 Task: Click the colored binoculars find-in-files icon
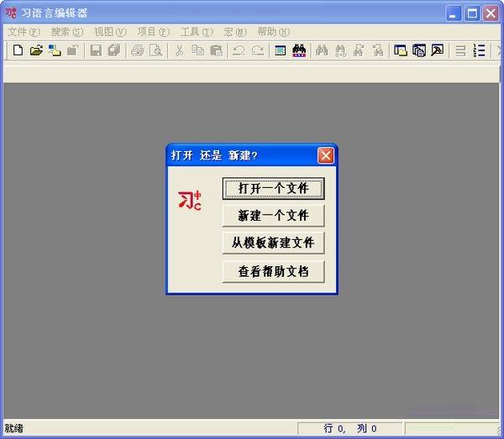(x=299, y=50)
